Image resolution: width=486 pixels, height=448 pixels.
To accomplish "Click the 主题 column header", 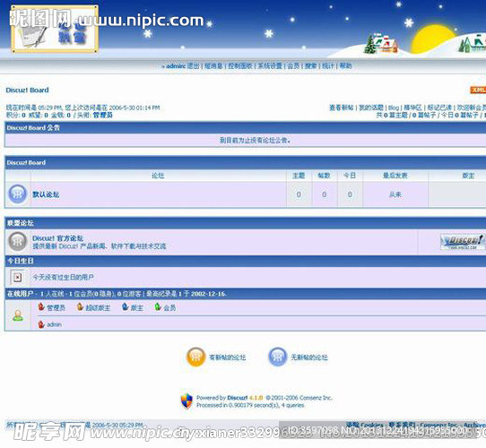I will pyautogui.click(x=299, y=176).
